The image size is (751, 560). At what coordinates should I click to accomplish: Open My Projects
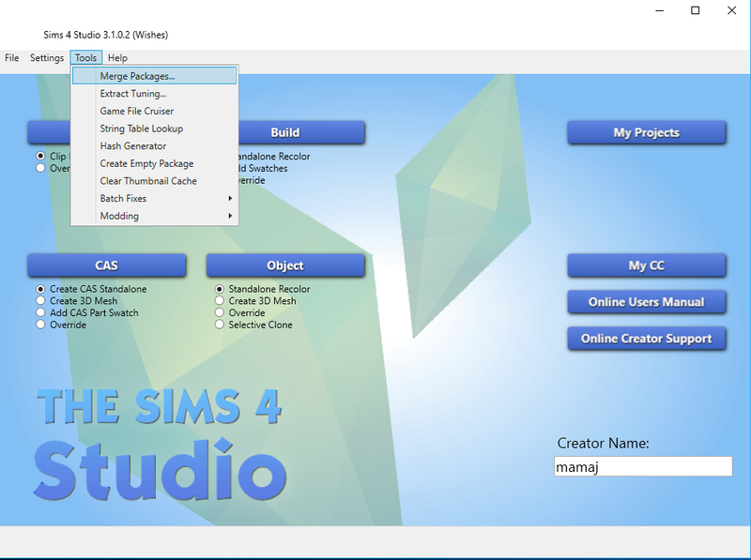click(x=647, y=132)
